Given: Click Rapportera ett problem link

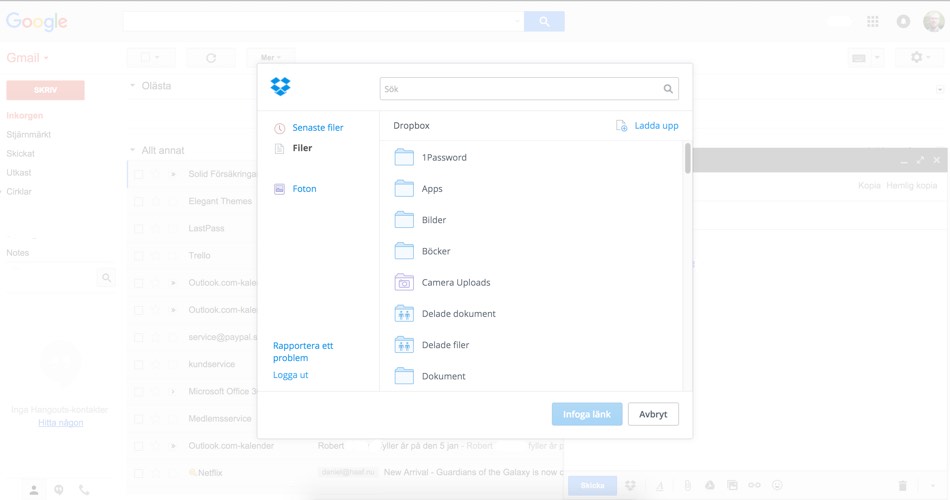Looking at the screenshot, I should [x=303, y=352].
